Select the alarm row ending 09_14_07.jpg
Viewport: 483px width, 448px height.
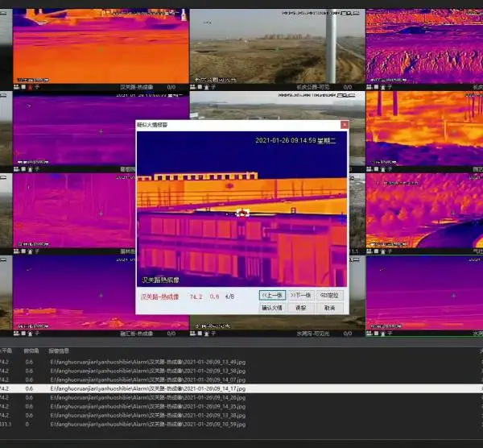coord(242,380)
